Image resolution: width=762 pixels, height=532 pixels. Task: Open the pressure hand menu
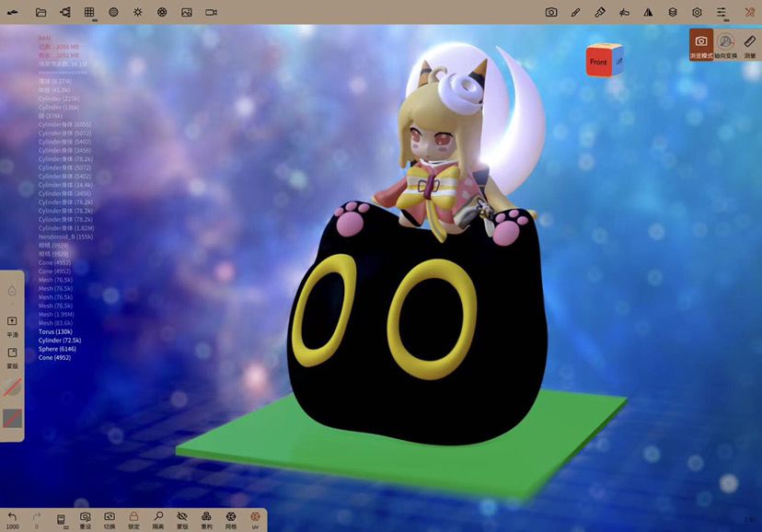point(624,12)
